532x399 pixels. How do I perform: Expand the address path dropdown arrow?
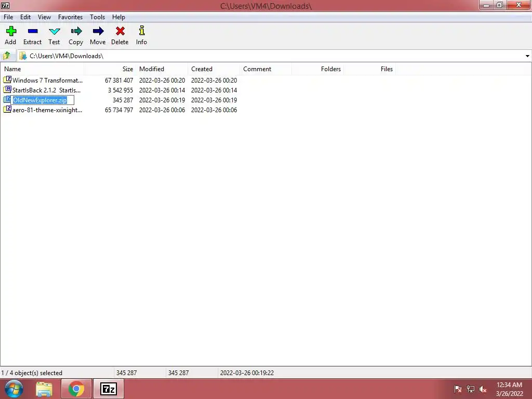tap(527, 56)
